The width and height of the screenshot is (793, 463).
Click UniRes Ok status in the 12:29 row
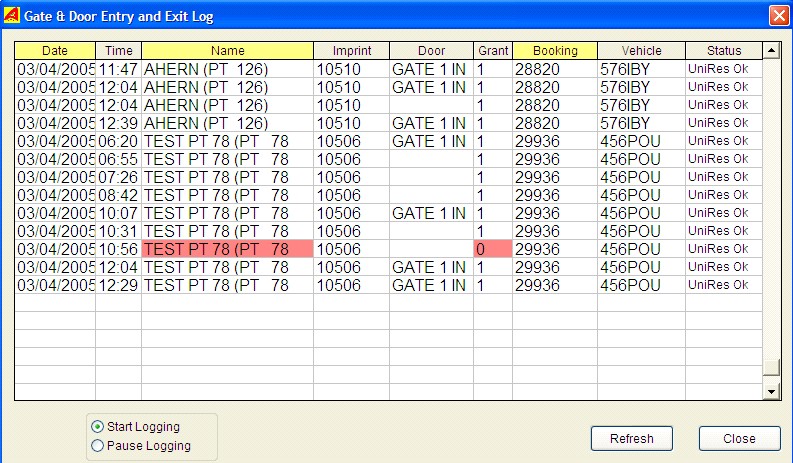coord(724,285)
